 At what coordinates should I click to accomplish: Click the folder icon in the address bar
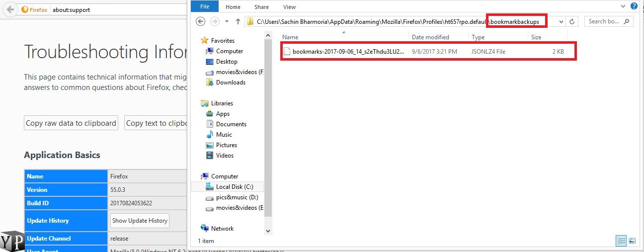click(250, 21)
